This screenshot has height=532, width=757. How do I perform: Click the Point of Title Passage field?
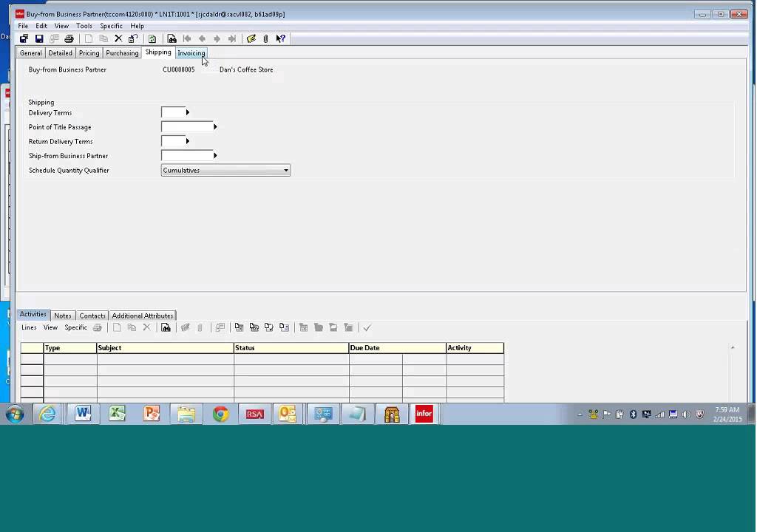coord(187,127)
